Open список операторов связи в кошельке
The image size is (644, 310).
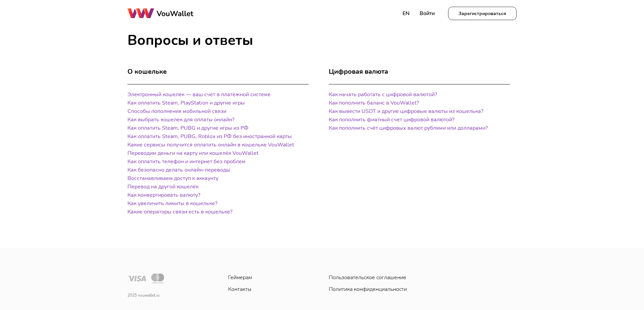click(180, 212)
